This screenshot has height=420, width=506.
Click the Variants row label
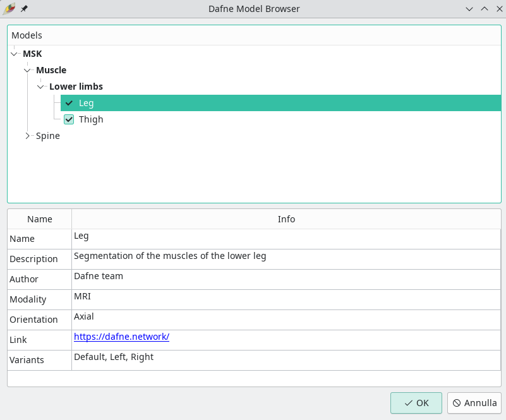pyautogui.click(x=27, y=360)
